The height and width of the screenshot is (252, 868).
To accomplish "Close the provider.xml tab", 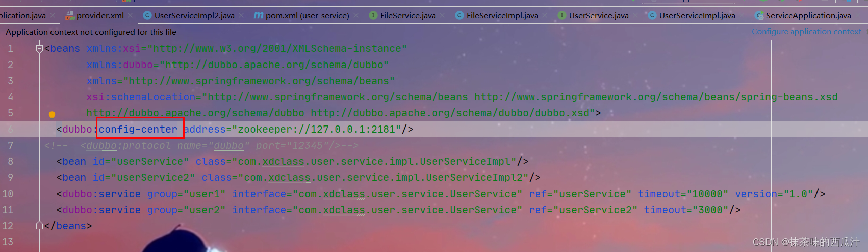I will coord(131,16).
